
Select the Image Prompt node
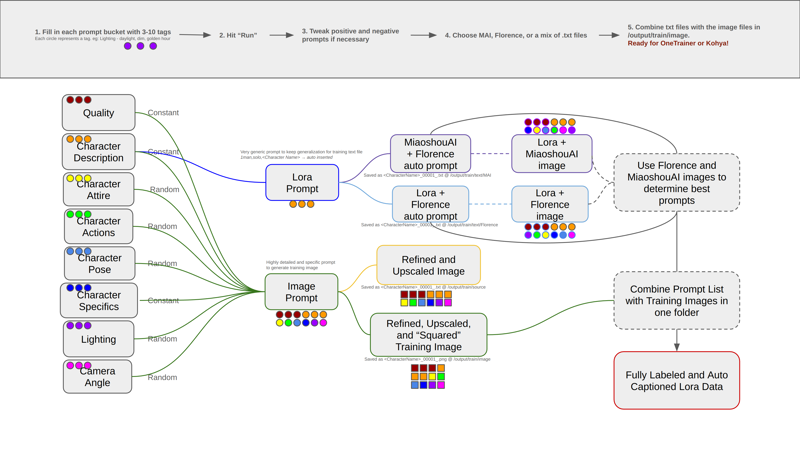301,292
